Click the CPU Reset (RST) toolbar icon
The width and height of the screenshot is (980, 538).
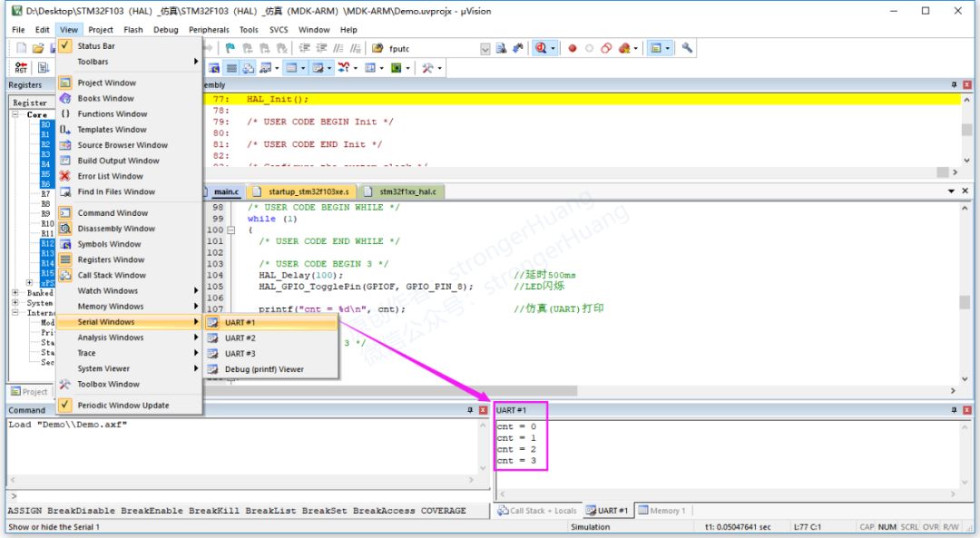pos(21,68)
